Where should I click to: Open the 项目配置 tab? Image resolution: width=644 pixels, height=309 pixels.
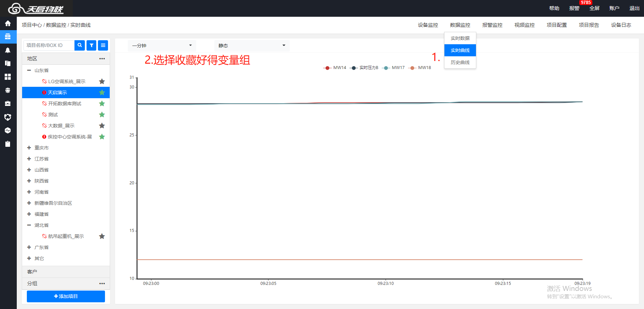[557, 25]
